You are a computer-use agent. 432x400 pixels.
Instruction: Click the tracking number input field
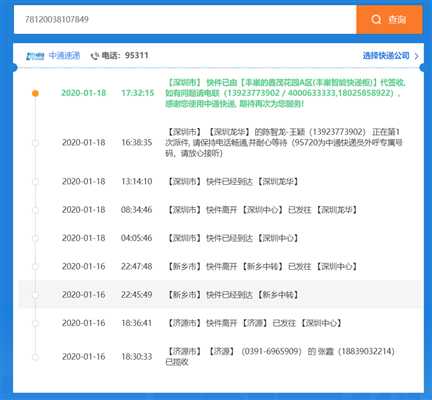(185, 19)
